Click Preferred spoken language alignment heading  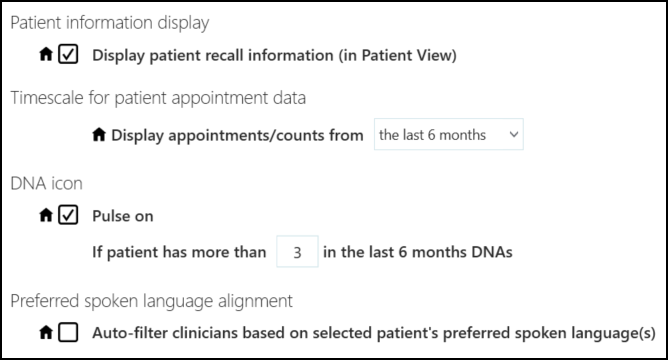tap(151, 301)
